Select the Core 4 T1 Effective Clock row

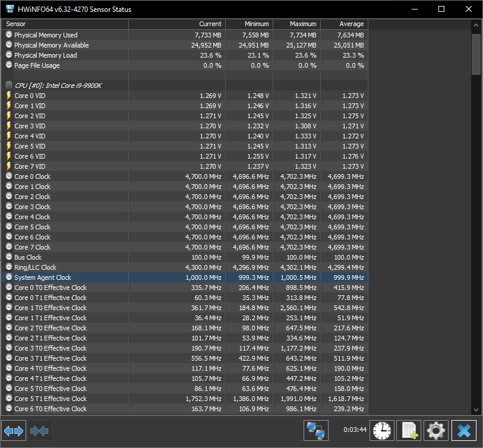[x=185, y=378]
